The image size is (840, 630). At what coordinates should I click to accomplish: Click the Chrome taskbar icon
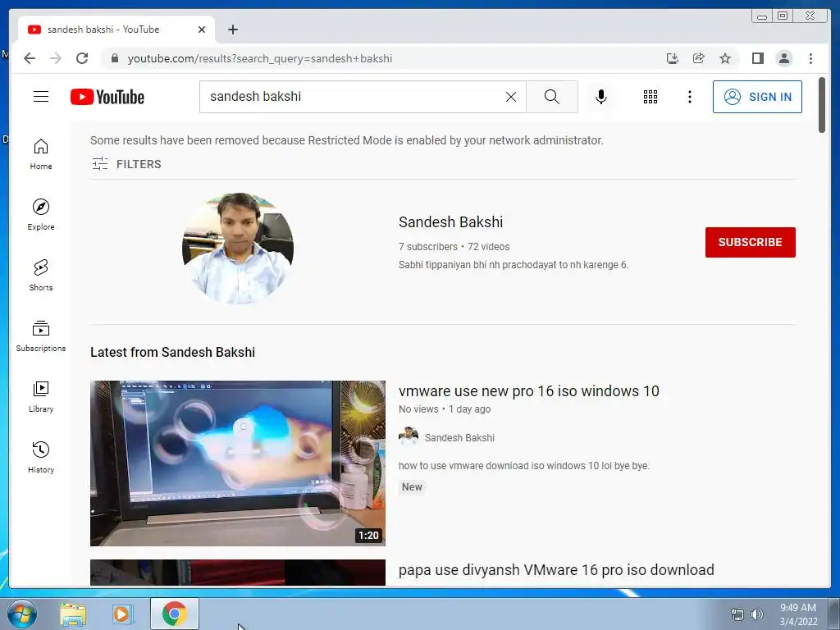point(175,614)
